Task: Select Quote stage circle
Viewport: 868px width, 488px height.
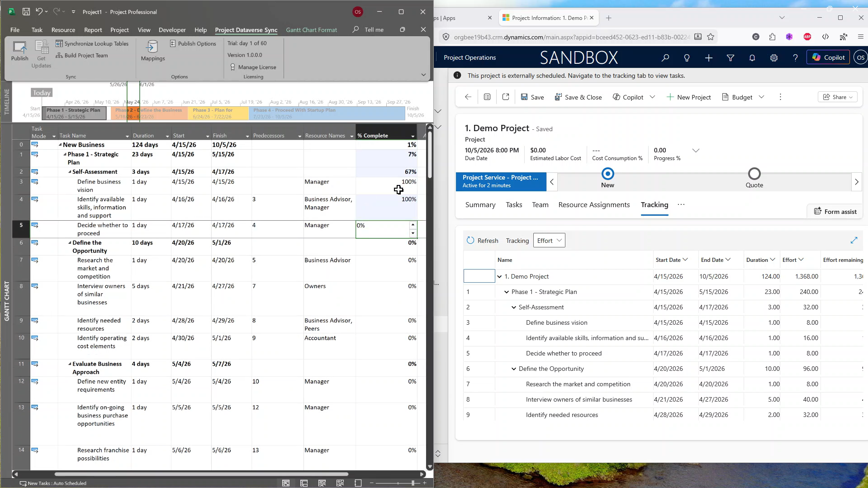Action: (x=754, y=174)
